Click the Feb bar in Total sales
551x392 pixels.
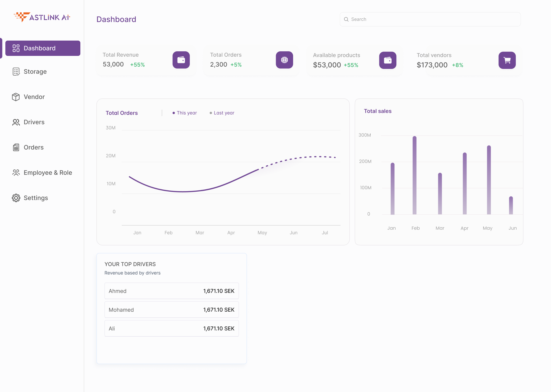click(415, 175)
